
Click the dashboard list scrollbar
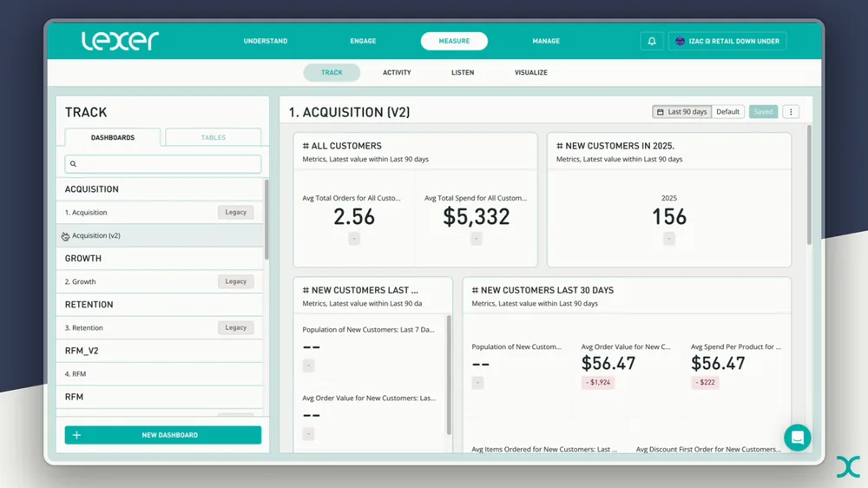click(x=266, y=219)
